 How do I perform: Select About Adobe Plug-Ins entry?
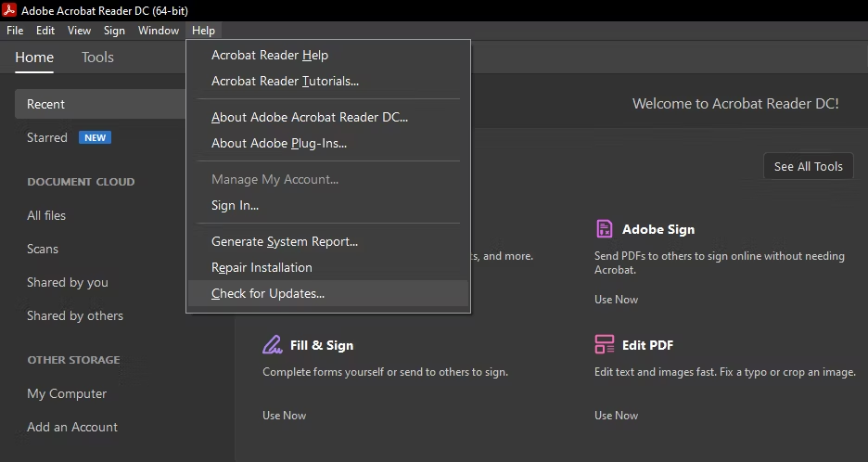[x=279, y=143]
